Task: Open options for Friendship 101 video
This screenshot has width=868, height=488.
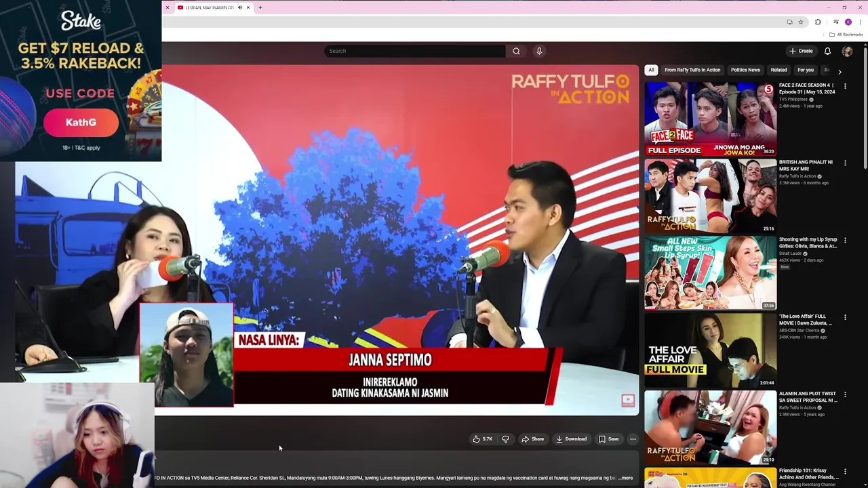Action: click(845, 471)
